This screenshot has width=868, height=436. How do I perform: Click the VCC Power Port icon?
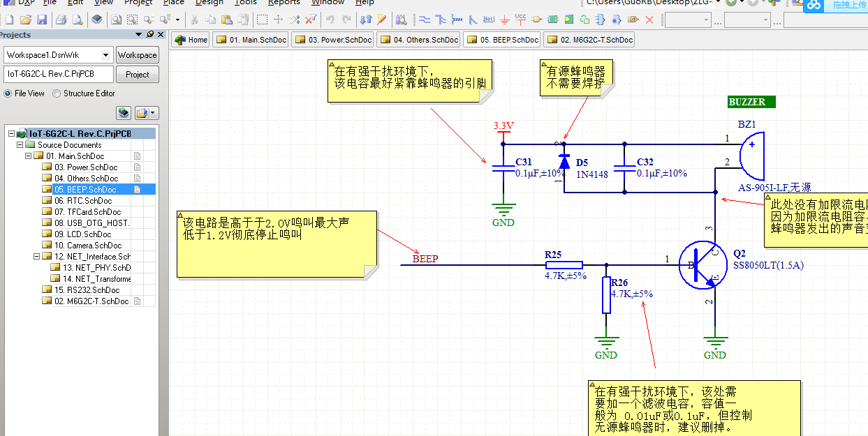point(521,19)
